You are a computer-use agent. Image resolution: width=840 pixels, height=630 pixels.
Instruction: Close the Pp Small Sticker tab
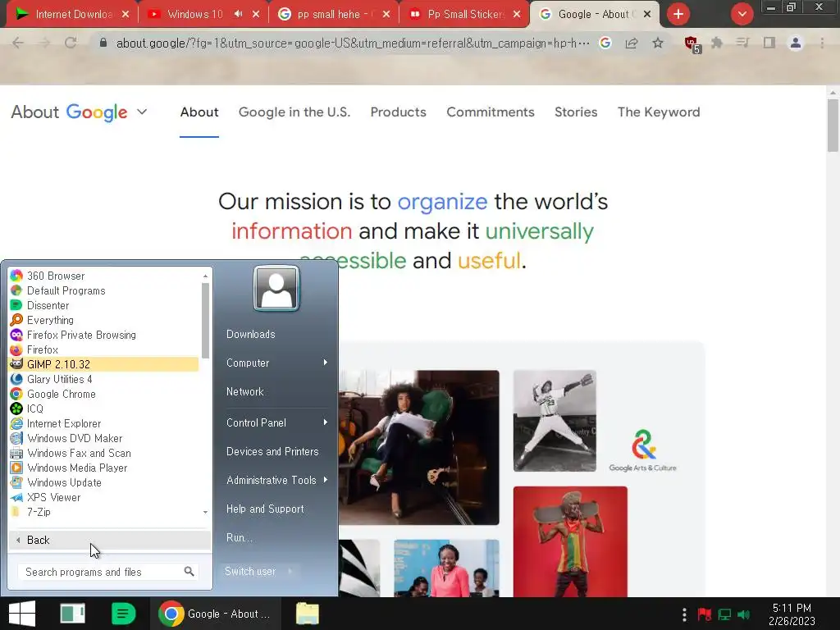[517, 15]
